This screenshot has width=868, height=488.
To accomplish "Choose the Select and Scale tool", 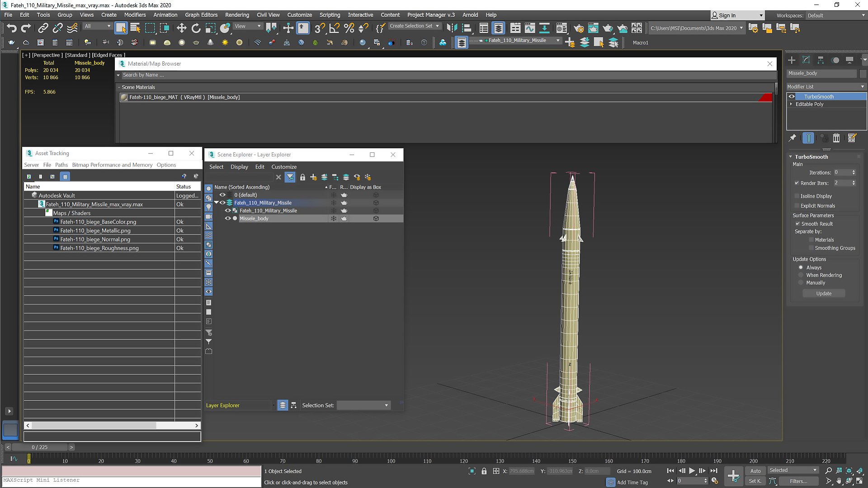I will point(210,28).
